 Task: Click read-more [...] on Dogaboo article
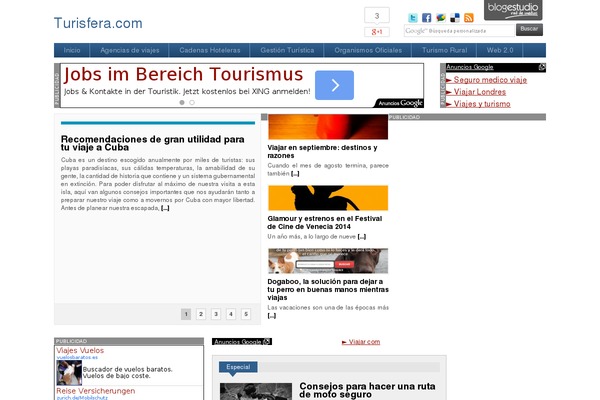tap(272, 316)
